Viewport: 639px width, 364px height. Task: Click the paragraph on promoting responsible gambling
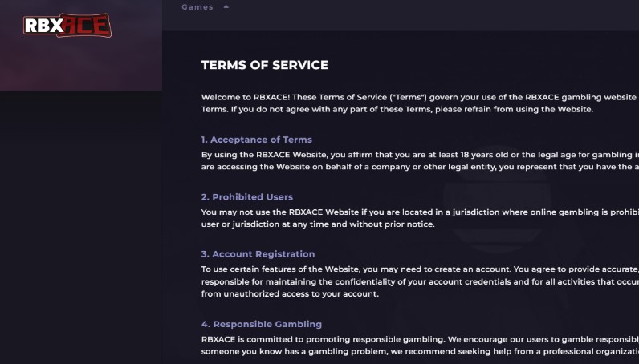(420, 346)
